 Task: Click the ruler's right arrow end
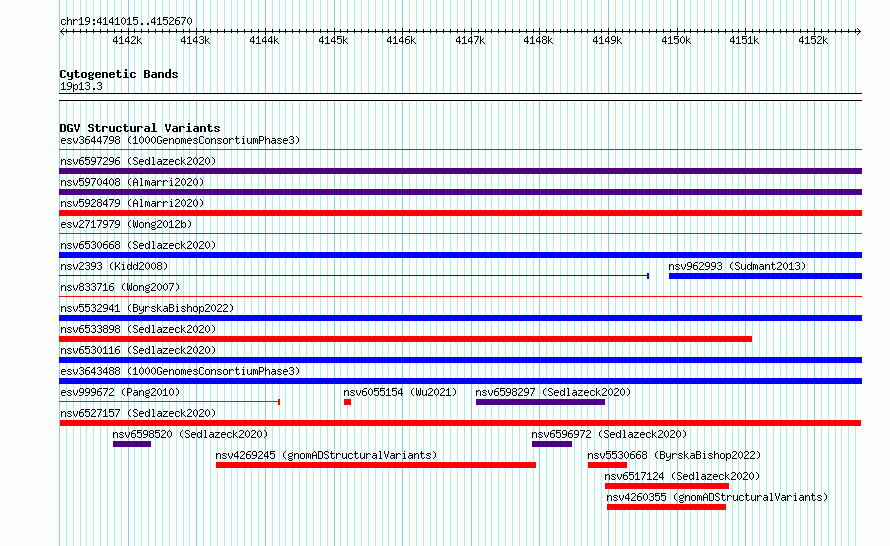point(859,32)
